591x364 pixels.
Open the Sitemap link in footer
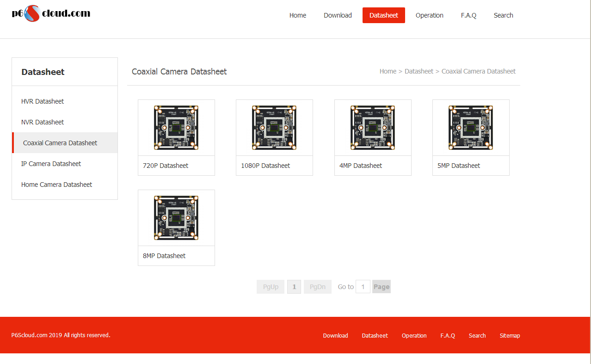click(510, 336)
